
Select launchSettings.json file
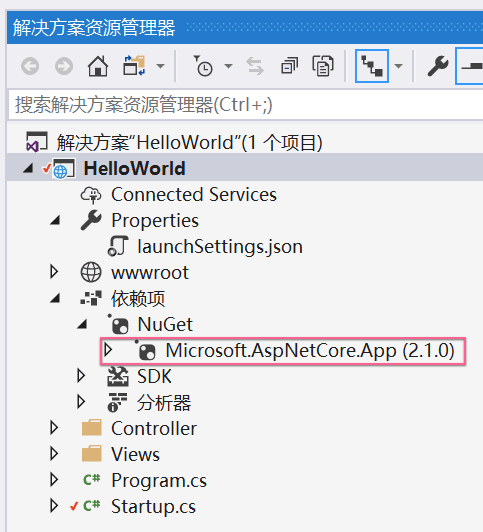(220, 246)
